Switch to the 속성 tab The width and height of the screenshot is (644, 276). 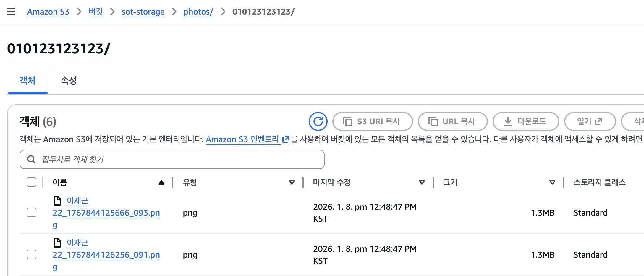[69, 81]
